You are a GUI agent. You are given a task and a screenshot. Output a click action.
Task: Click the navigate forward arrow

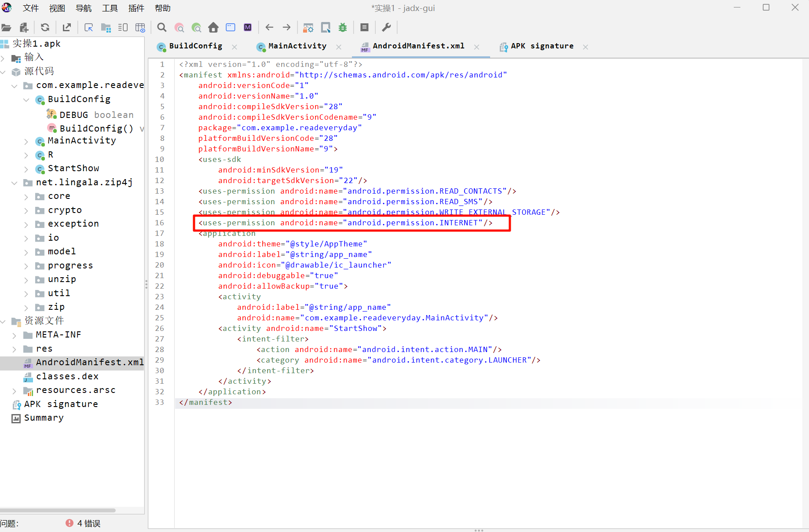click(x=286, y=28)
